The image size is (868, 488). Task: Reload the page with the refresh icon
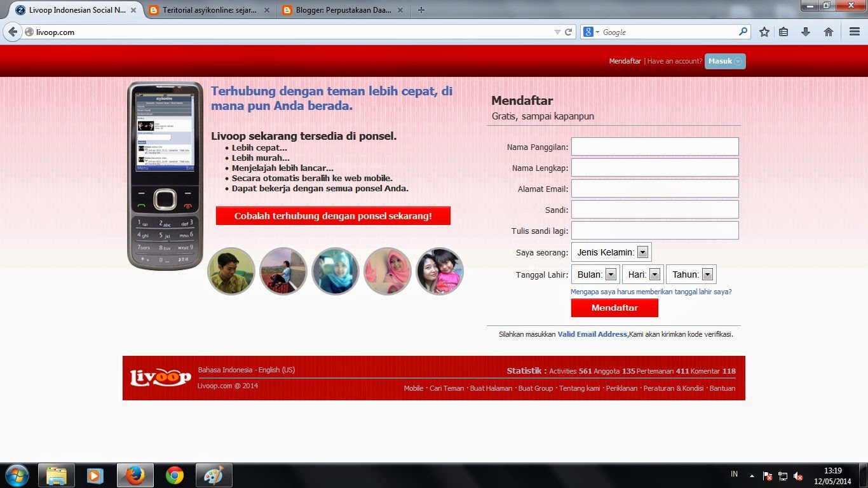pos(569,32)
